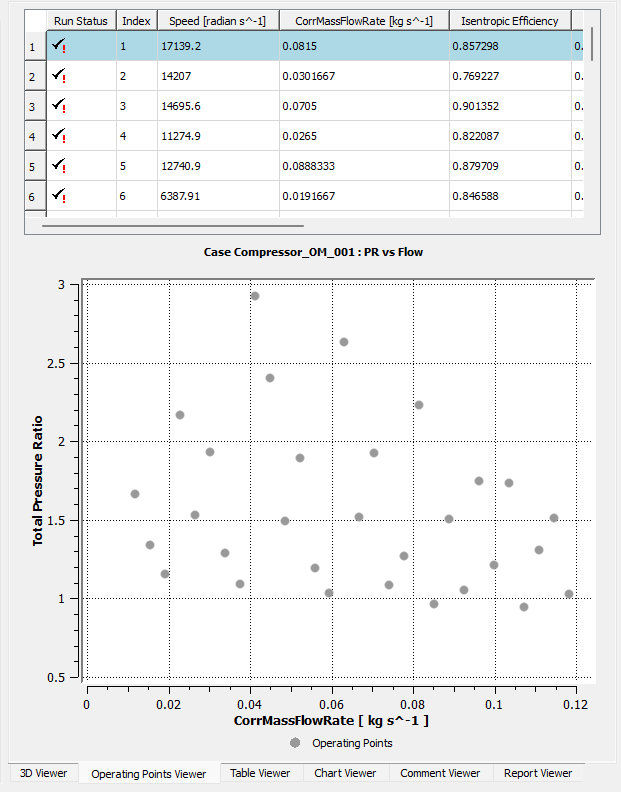
Task: Click mass flow cell 0.0301667
Action: point(364,76)
